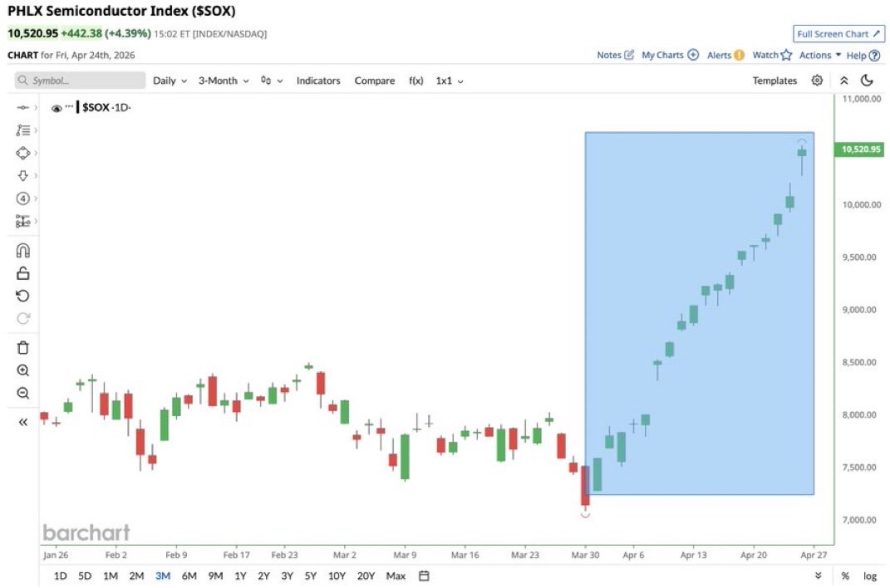Open Alerts
The width and height of the screenshot is (890, 588).
[725, 55]
